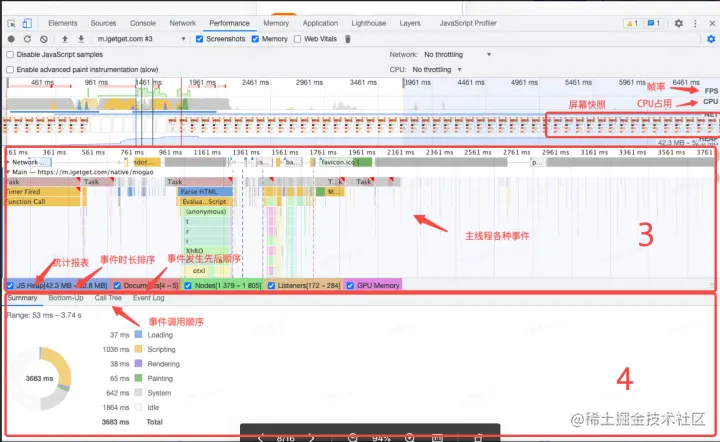Click the Loading color swatch

click(x=138, y=335)
